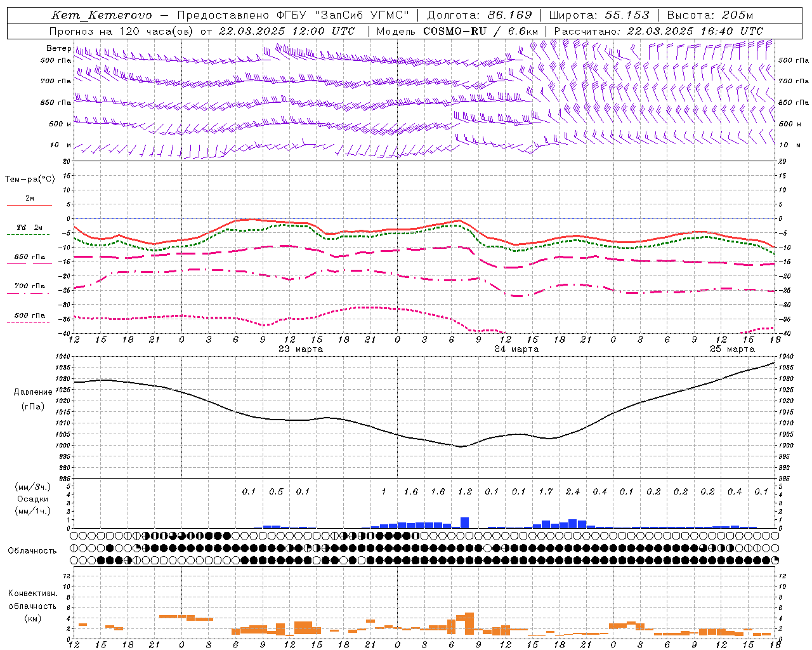Click the 'ЗапСиб УГМС' provider text
The image size is (812, 650).
tap(362, 15)
